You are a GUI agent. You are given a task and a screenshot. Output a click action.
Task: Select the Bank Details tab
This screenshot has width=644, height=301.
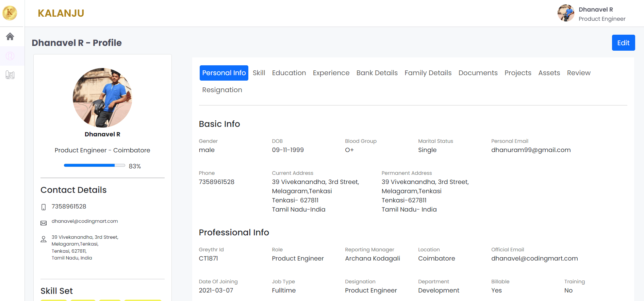377,73
